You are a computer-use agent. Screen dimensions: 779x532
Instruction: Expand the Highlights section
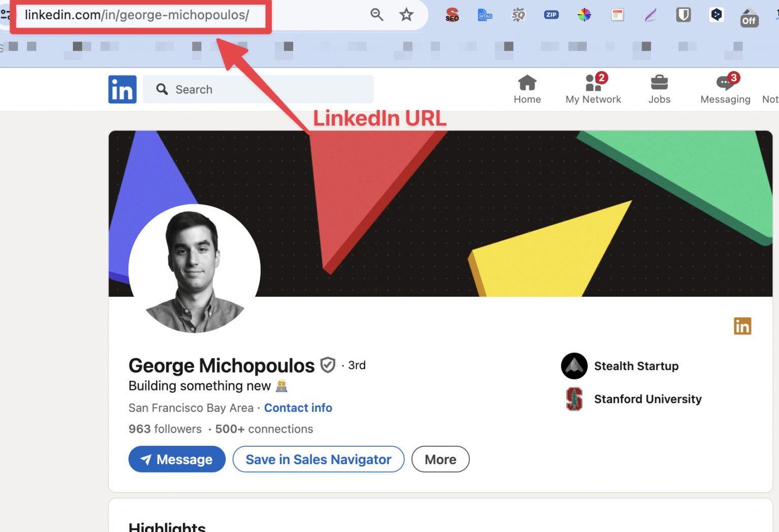(167, 526)
